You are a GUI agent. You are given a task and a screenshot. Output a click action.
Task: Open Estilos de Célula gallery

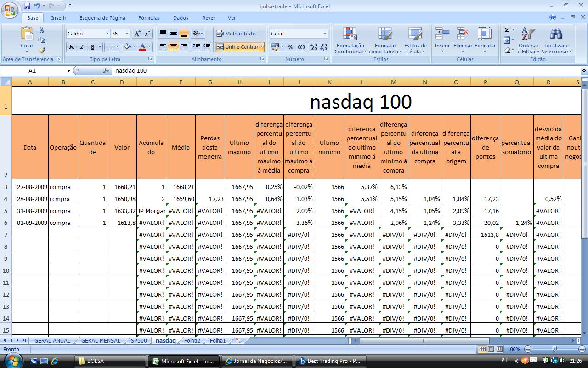pyautogui.click(x=415, y=40)
